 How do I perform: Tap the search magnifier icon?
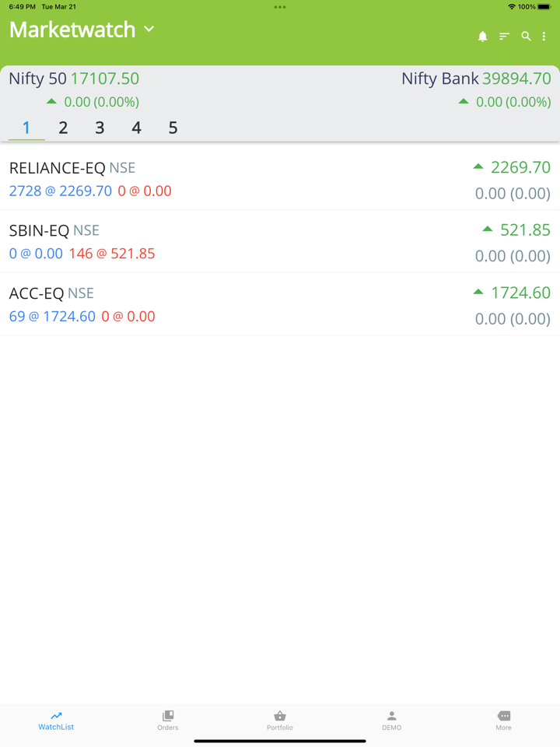[x=526, y=37]
